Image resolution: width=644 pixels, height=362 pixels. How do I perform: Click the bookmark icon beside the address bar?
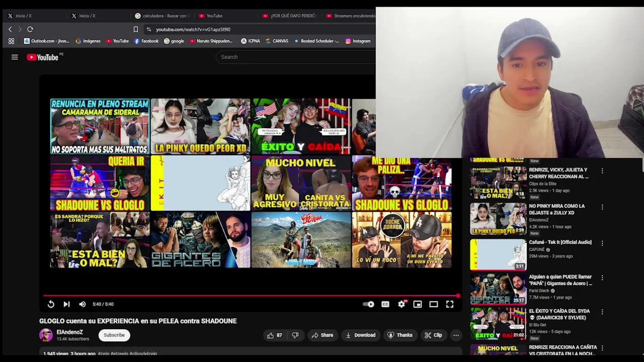point(135,29)
